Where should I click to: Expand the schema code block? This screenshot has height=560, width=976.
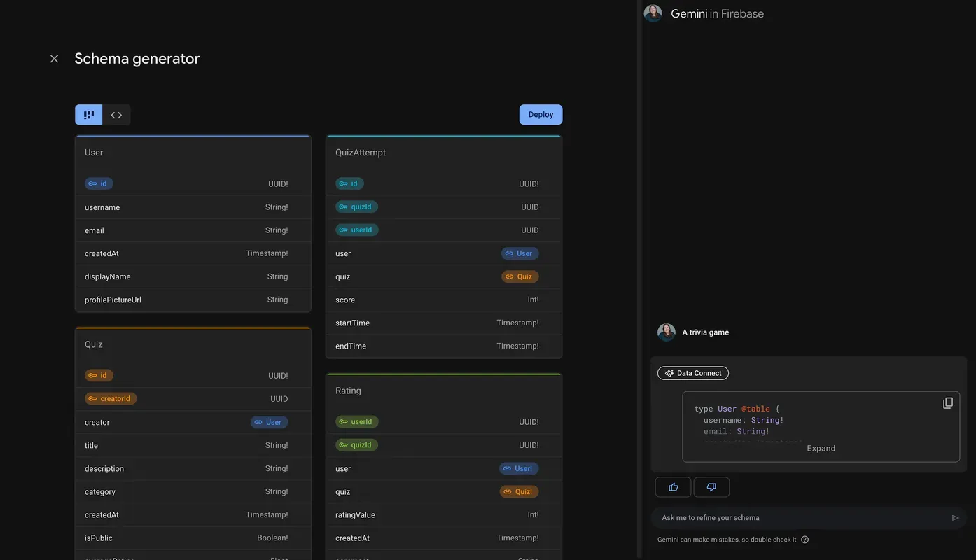click(821, 448)
